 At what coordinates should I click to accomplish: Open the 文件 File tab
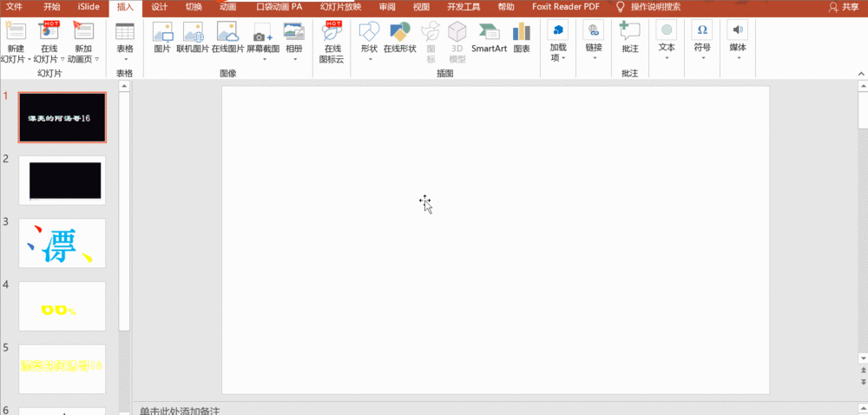click(15, 7)
